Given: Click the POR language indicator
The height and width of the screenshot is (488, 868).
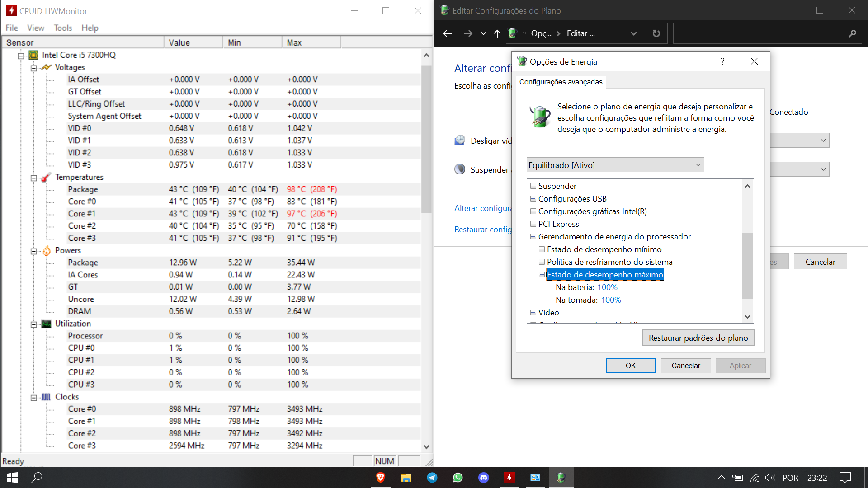Looking at the screenshot, I should 790,478.
